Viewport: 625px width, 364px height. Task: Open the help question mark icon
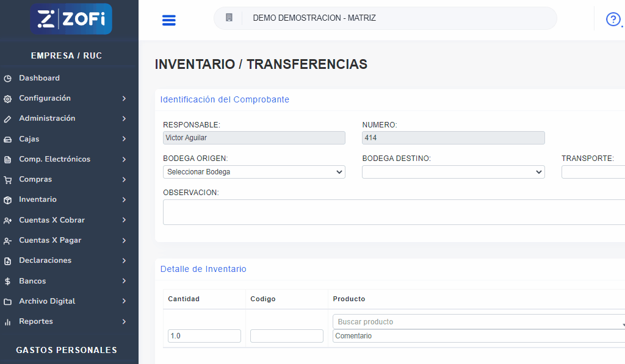point(613,20)
